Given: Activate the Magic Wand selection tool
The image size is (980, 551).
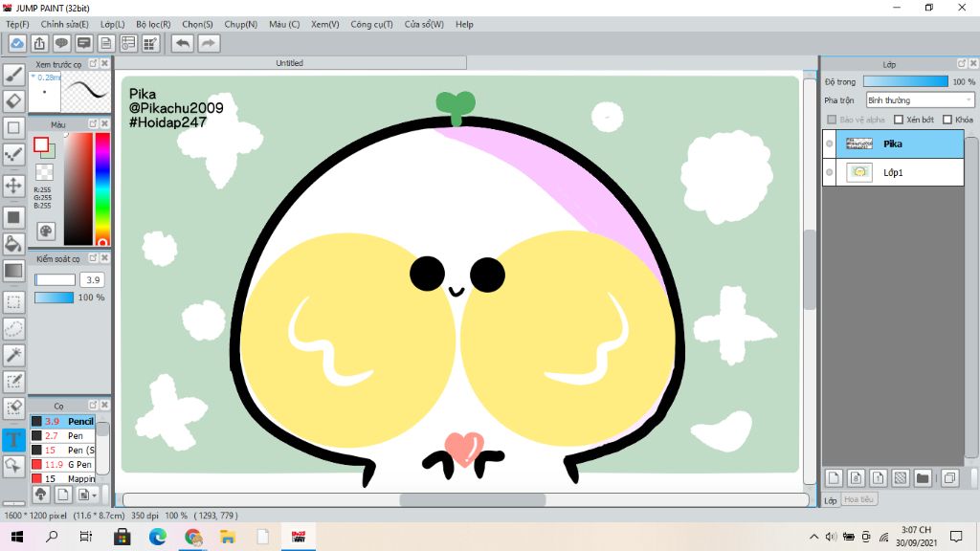Looking at the screenshot, I should tap(13, 355).
